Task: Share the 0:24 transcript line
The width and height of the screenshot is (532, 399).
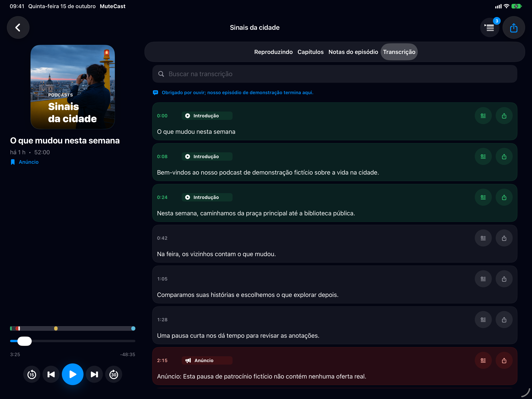Action: tap(504, 197)
